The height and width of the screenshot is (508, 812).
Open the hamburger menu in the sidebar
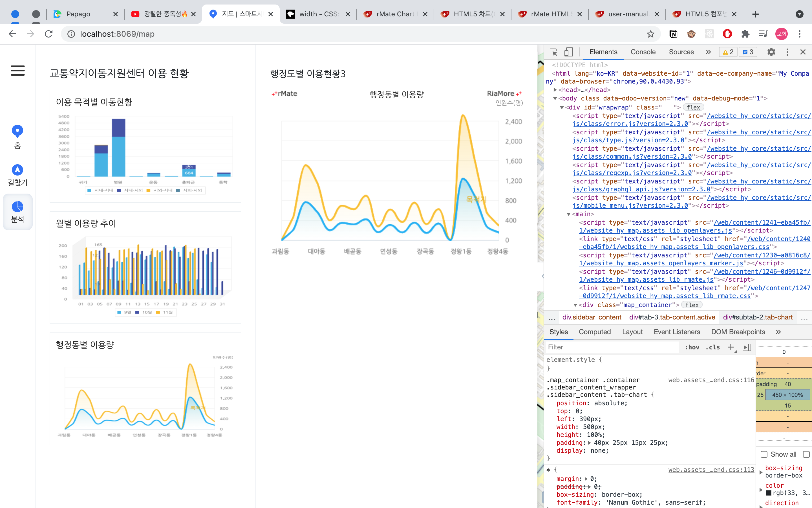point(18,71)
